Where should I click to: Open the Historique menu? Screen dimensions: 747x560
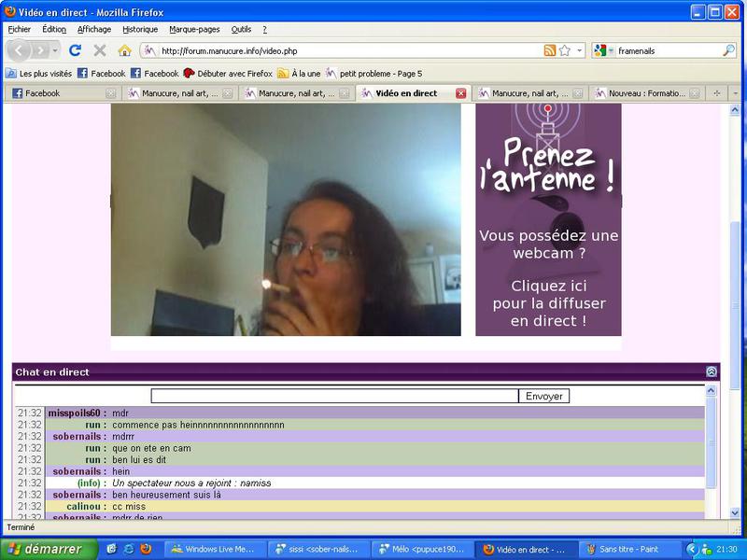140,29
